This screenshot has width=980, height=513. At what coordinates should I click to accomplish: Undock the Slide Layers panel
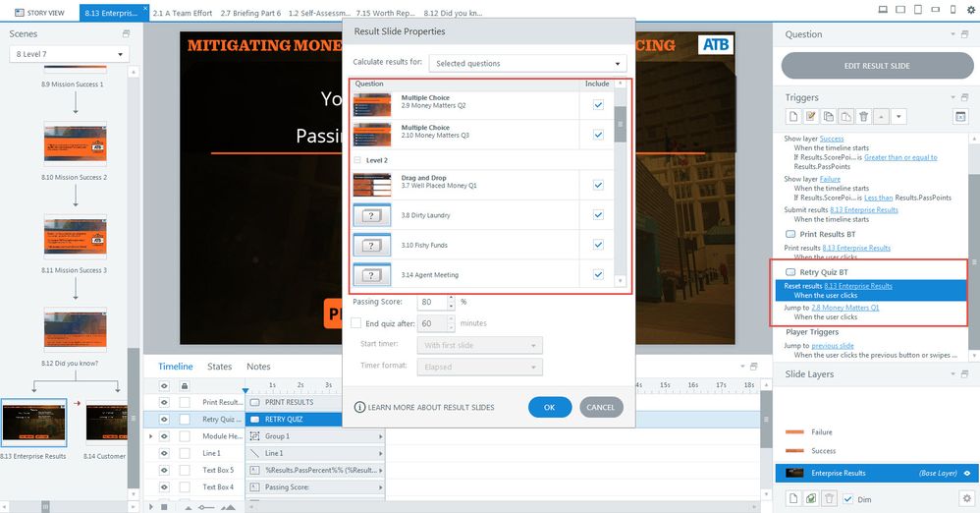[x=964, y=374]
